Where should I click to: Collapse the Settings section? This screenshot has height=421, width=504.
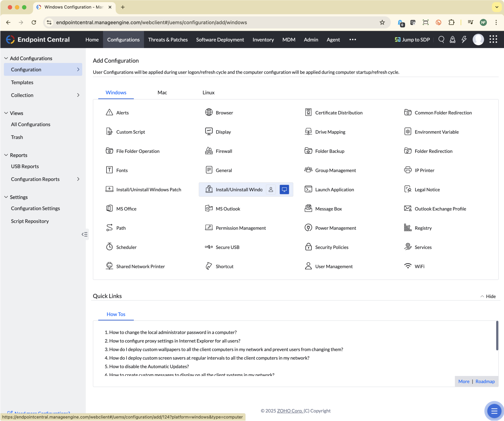6,197
